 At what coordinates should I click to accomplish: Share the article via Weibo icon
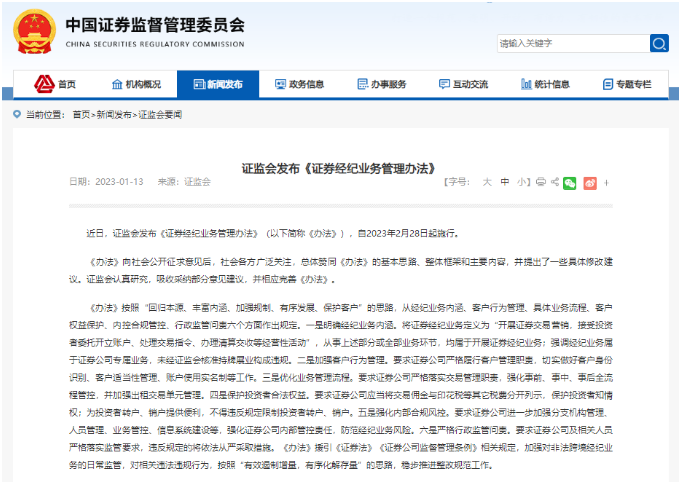click(590, 183)
